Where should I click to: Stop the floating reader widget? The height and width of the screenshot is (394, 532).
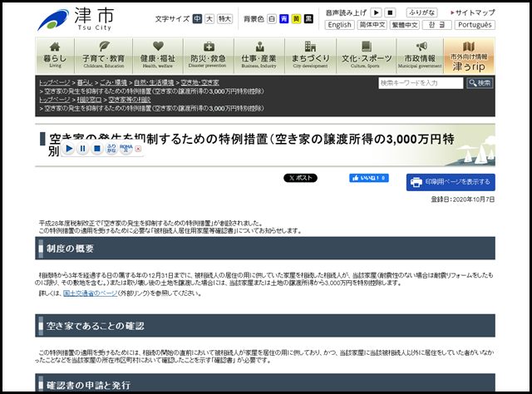pos(97,149)
